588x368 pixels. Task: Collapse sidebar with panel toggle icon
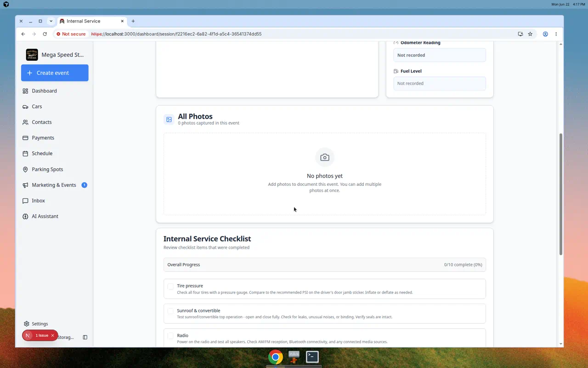tap(85, 337)
